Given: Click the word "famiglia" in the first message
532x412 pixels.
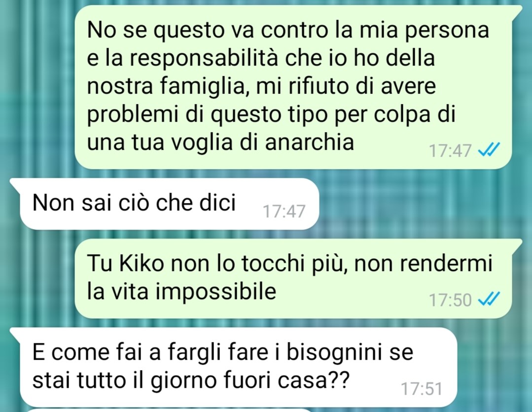Looking at the screenshot, I should [203, 87].
